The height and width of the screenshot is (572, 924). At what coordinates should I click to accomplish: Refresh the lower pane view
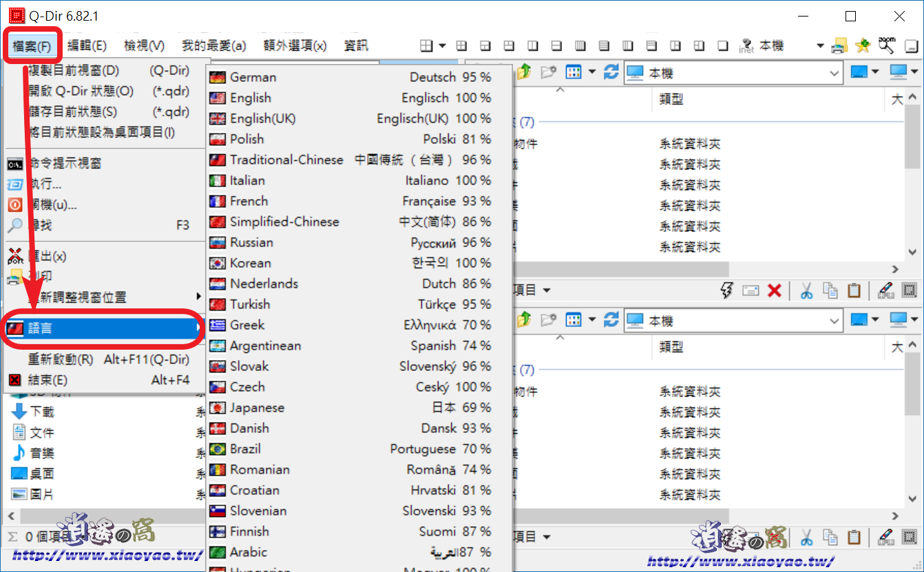tap(611, 319)
